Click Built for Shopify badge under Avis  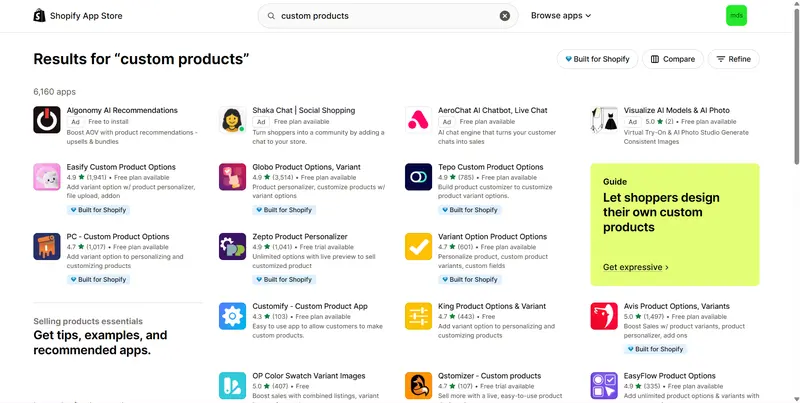pos(655,349)
